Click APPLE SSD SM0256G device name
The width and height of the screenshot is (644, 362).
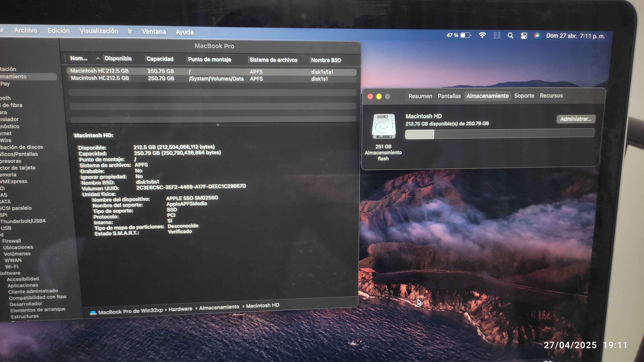(x=192, y=198)
